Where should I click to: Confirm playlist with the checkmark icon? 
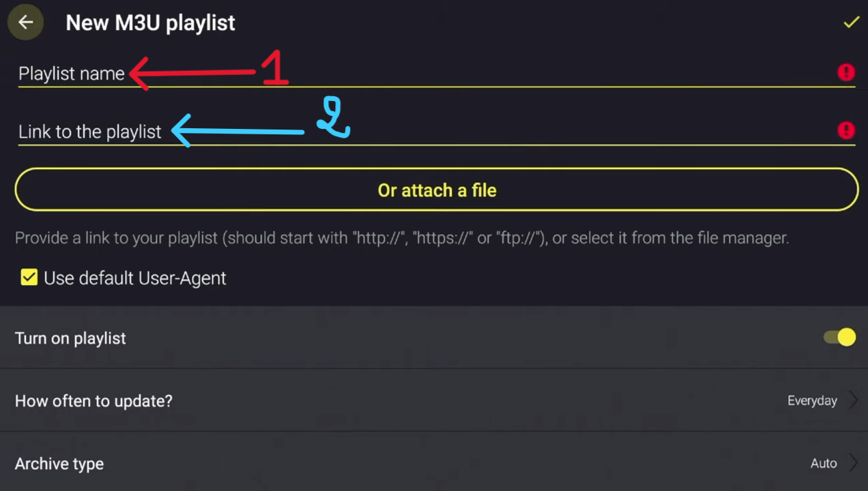point(851,23)
